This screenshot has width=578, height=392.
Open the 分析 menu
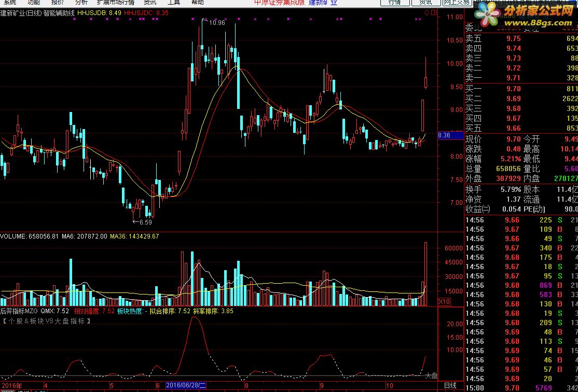pyautogui.click(x=81, y=2)
